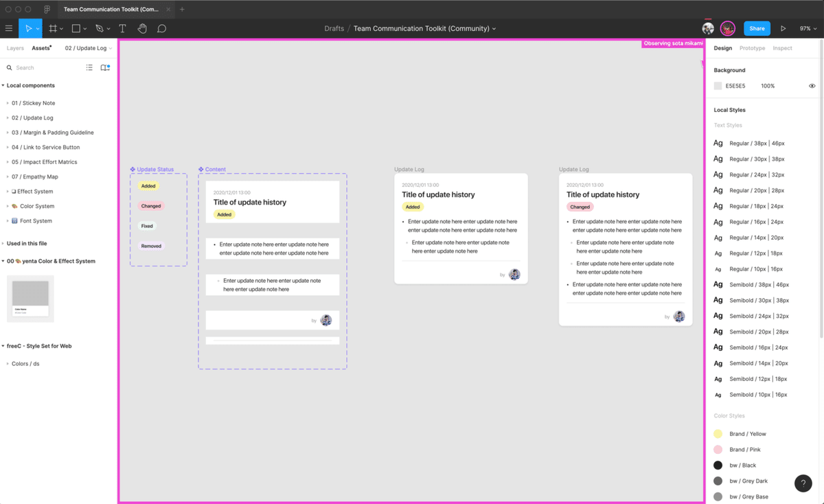Expand the Effect System folder
This screenshot has height=504, width=824.
click(x=8, y=192)
